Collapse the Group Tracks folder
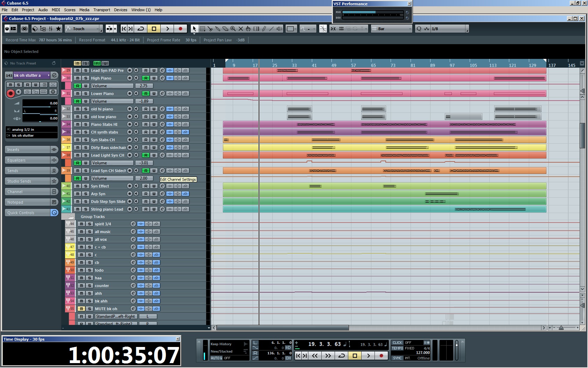Screen dimensions: 588x368 click(71, 217)
